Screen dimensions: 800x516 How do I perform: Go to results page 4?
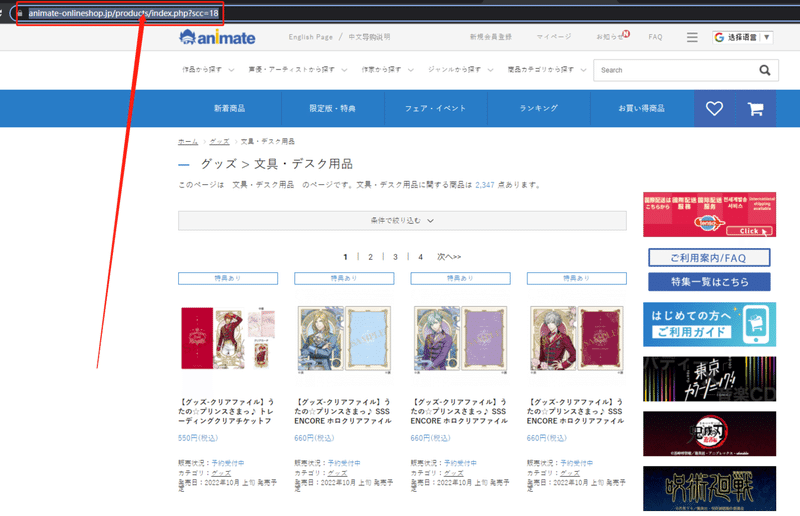420,257
